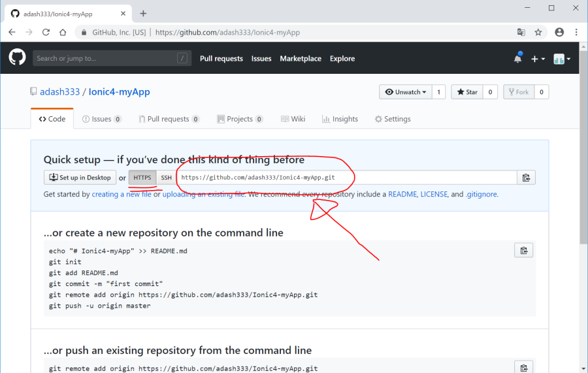Expand the Unwatch dropdown
The width and height of the screenshot is (588, 373).
coord(405,92)
